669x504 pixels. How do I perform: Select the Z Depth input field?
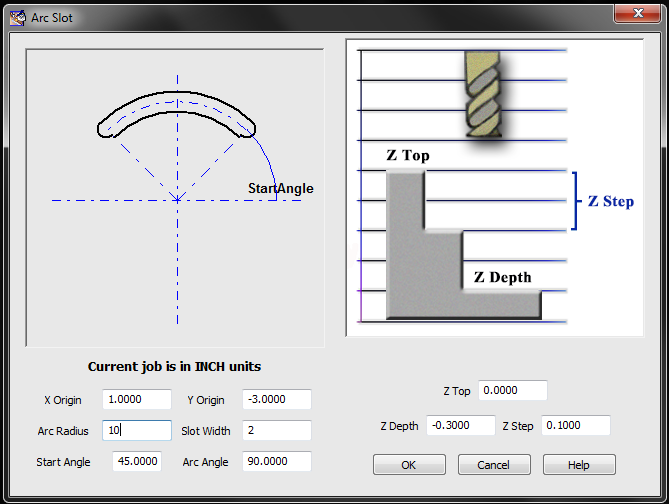pos(461,425)
